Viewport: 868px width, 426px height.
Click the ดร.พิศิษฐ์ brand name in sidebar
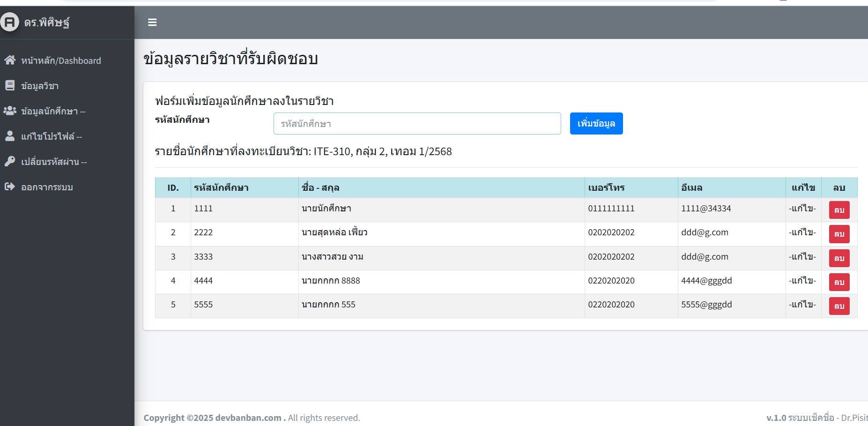coord(47,22)
